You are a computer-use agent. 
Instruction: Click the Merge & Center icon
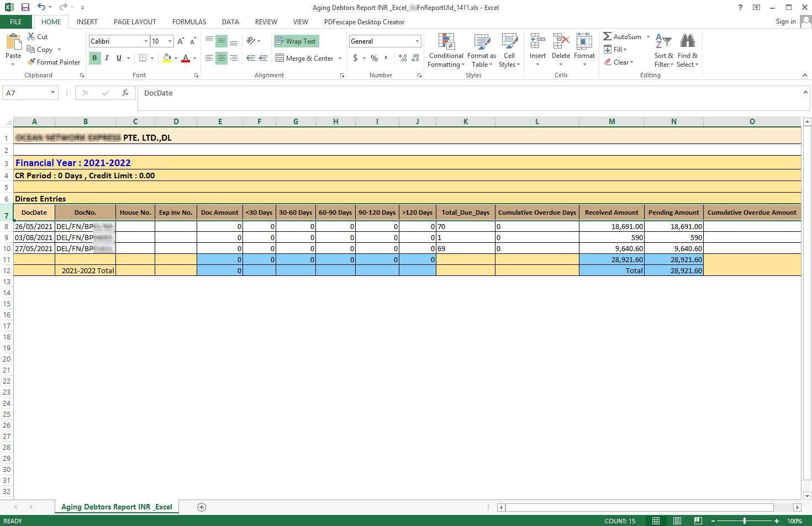(280, 58)
